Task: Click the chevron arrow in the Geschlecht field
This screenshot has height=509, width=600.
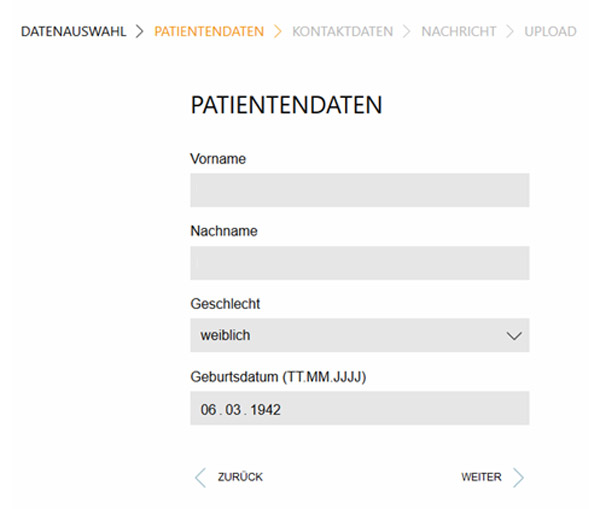Action: 514,336
